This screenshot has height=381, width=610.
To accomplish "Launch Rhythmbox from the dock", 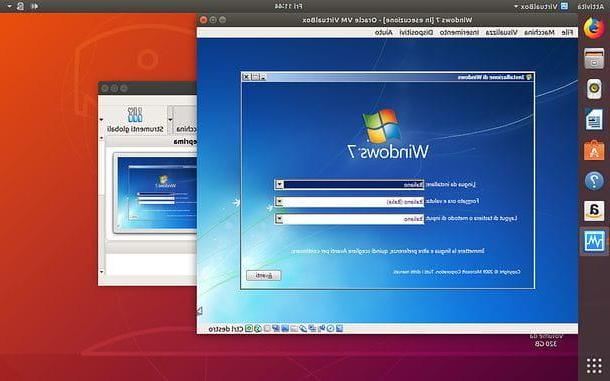I will coord(594,89).
